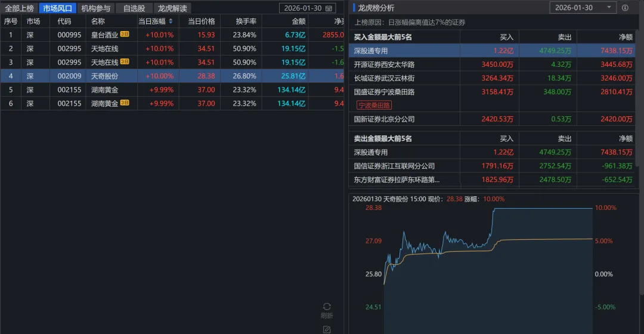Image resolution: width=644 pixels, height=334 pixels.
Task: Click the 换手率 column header
Action: (x=246, y=21)
